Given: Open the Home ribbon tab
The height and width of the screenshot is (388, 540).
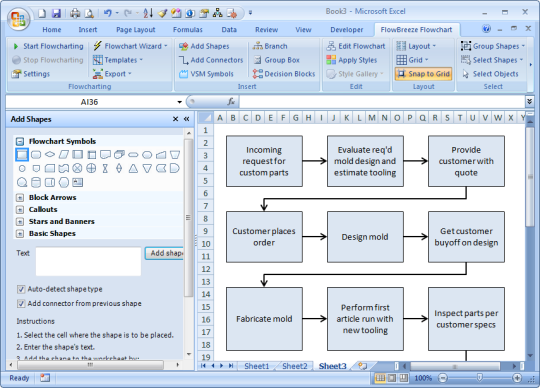Looking at the screenshot, I should [52, 30].
